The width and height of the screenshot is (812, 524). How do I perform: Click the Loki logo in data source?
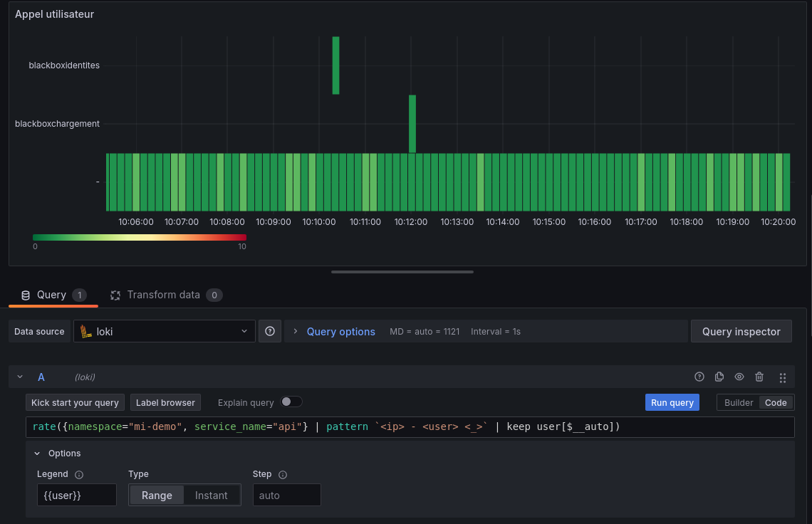pyautogui.click(x=85, y=331)
